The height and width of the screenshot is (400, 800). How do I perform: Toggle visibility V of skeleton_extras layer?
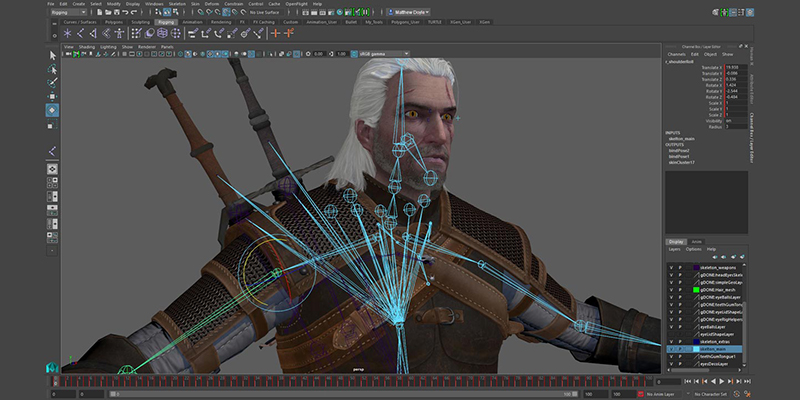point(671,341)
